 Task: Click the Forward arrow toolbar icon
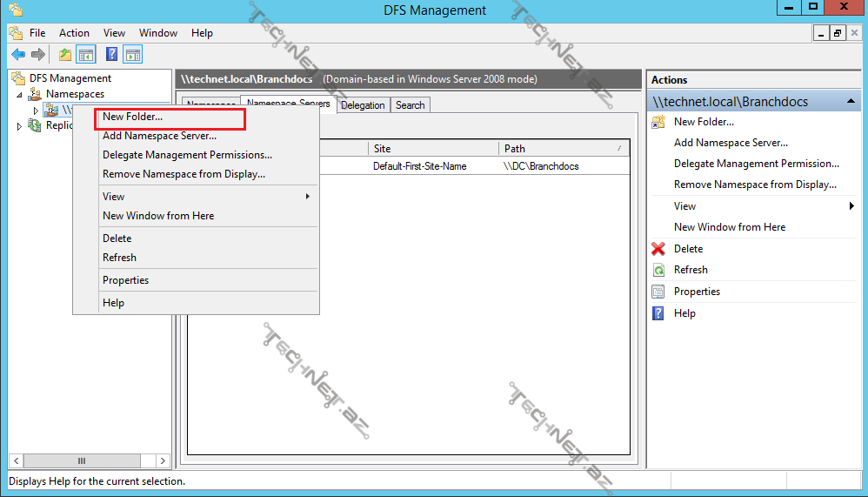coord(38,55)
